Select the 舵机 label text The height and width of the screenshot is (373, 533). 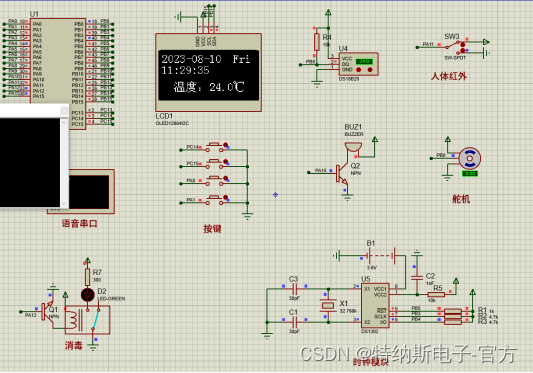point(461,199)
